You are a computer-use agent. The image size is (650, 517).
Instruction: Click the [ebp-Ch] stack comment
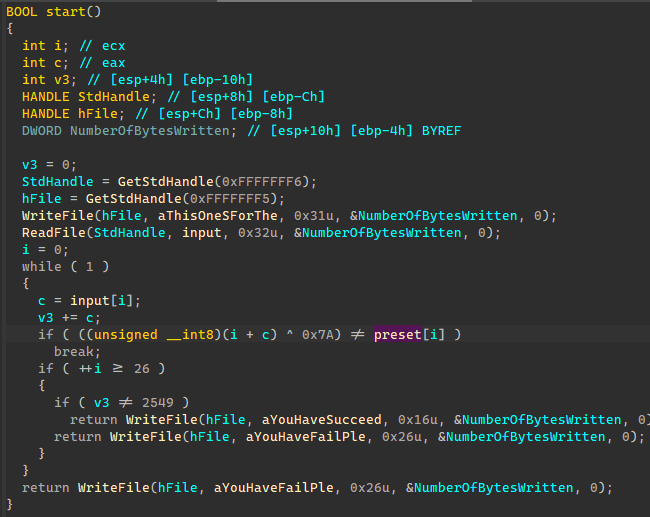(293, 97)
